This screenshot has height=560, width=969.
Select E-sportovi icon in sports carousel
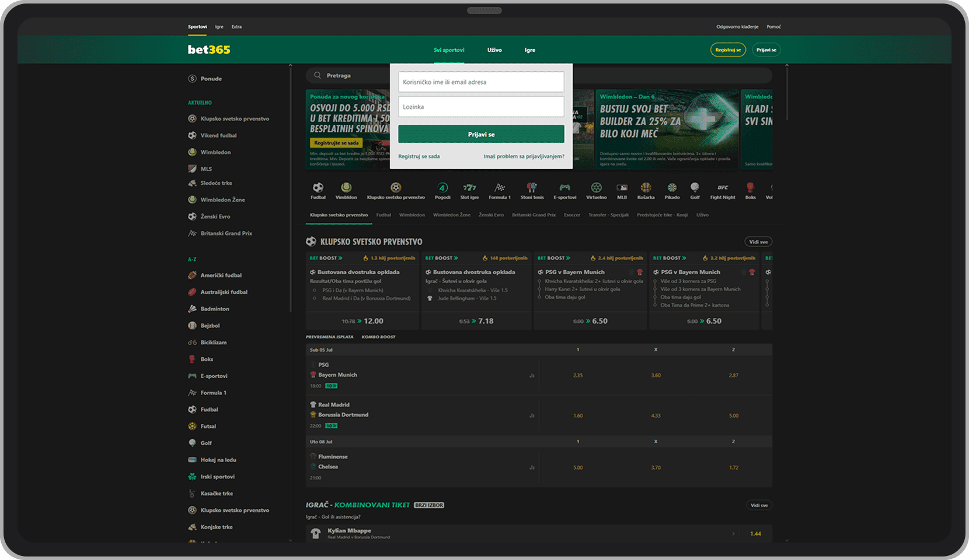click(x=564, y=188)
